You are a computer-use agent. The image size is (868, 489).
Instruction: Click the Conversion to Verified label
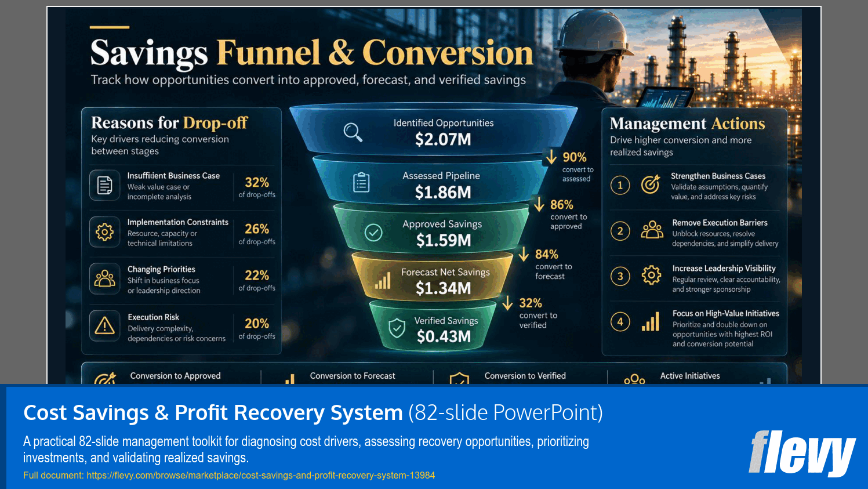tap(525, 376)
